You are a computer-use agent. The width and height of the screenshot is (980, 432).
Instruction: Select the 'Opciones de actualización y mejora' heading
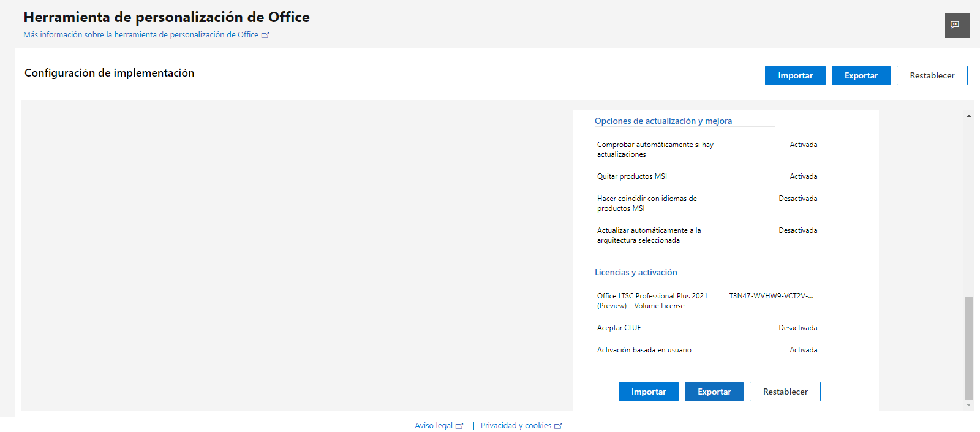(663, 121)
